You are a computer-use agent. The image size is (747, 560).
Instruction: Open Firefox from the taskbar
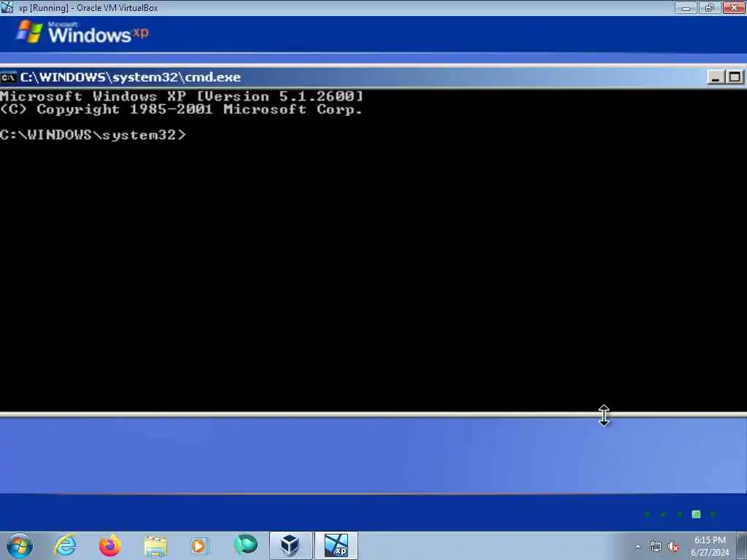(x=110, y=545)
